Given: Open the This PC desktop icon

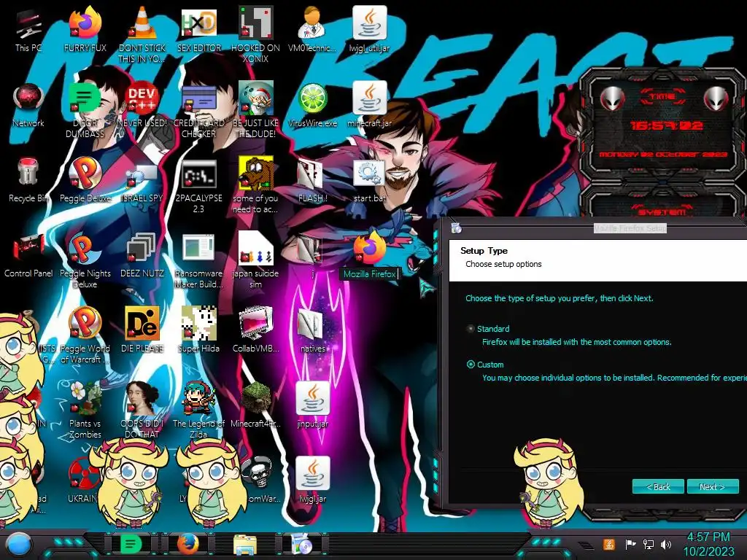Looking at the screenshot, I should (x=28, y=25).
